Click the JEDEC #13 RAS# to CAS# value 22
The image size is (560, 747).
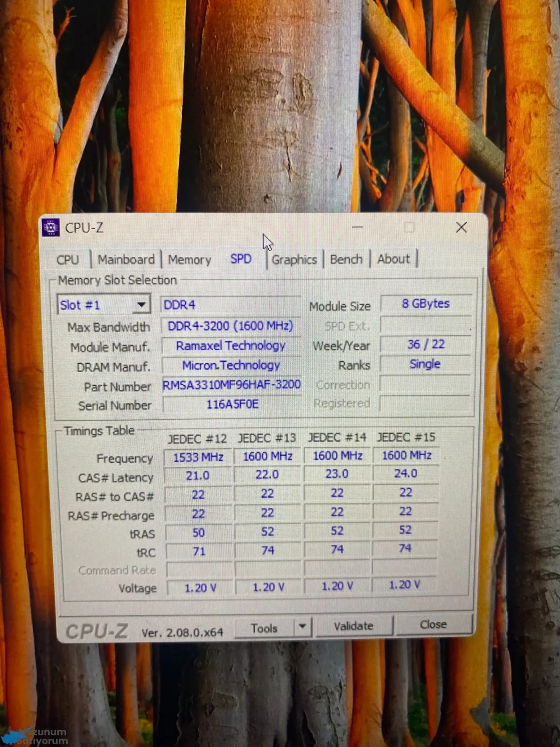pyautogui.click(x=267, y=494)
